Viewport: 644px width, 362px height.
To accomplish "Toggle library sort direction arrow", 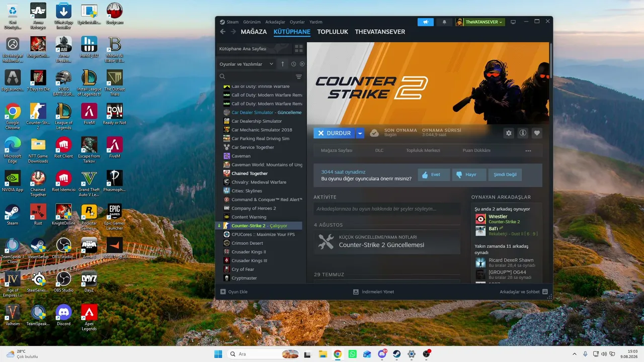I will click(283, 64).
